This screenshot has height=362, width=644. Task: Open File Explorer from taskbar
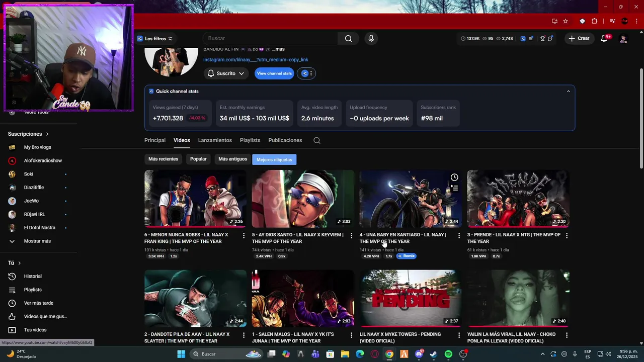(x=345, y=354)
